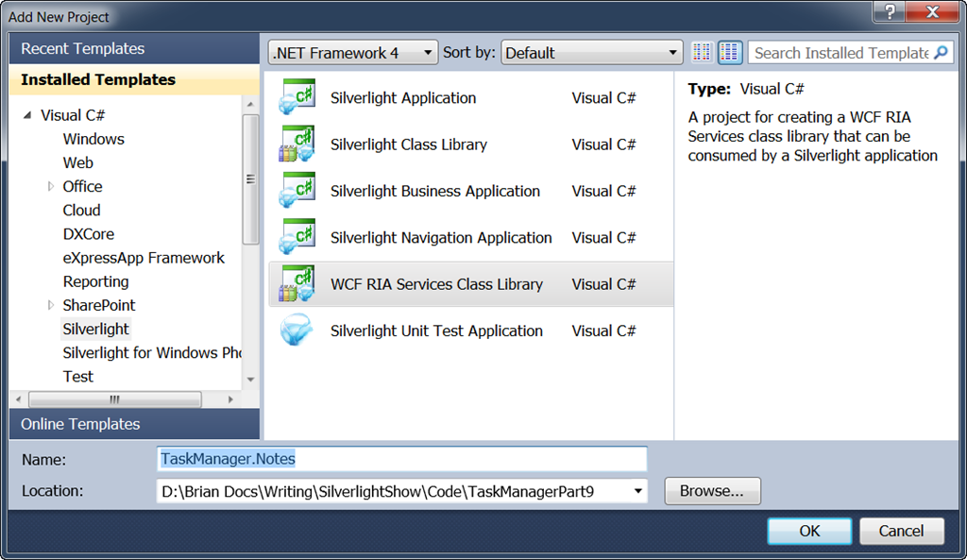Click the horizontal scrollbar left arrow

click(19, 399)
